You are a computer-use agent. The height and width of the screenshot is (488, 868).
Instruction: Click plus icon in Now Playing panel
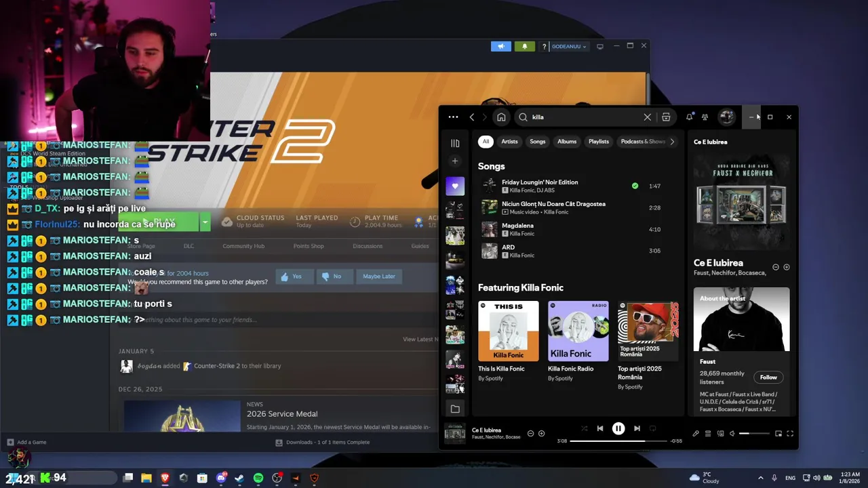[x=787, y=267]
